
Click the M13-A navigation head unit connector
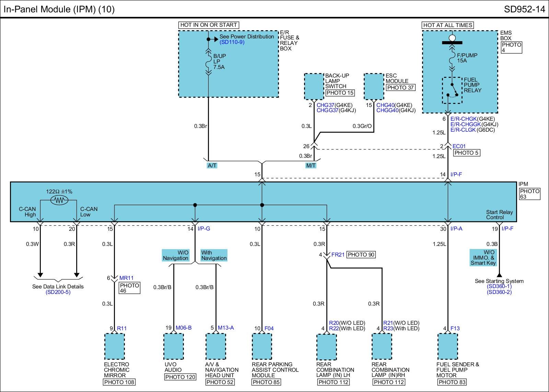pyautogui.click(x=226, y=328)
